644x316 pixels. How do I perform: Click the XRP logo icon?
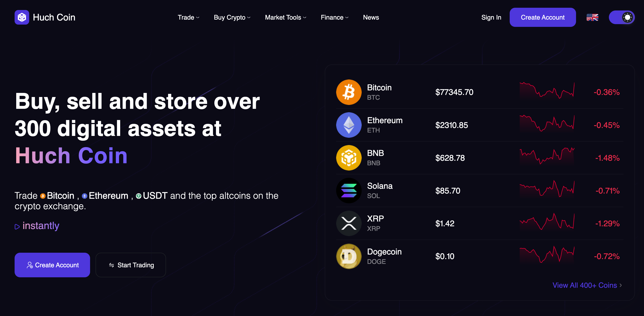tap(348, 223)
